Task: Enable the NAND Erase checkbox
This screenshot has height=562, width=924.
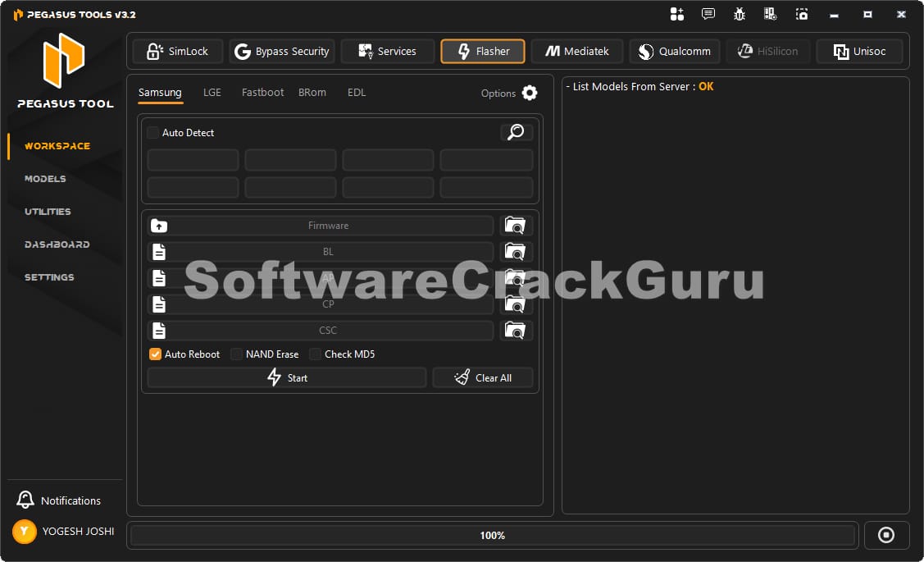Action: tap(236, 354)
